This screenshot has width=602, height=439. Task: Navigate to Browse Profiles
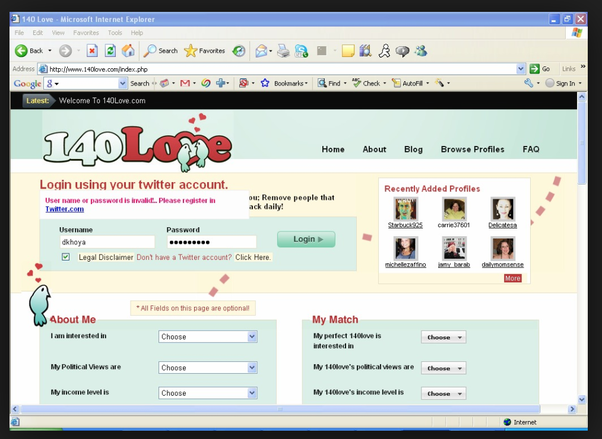click(472, 150)
